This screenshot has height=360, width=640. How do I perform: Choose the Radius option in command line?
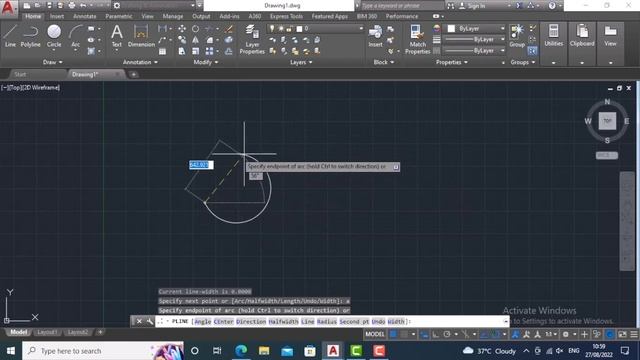[x=327, y=322]
